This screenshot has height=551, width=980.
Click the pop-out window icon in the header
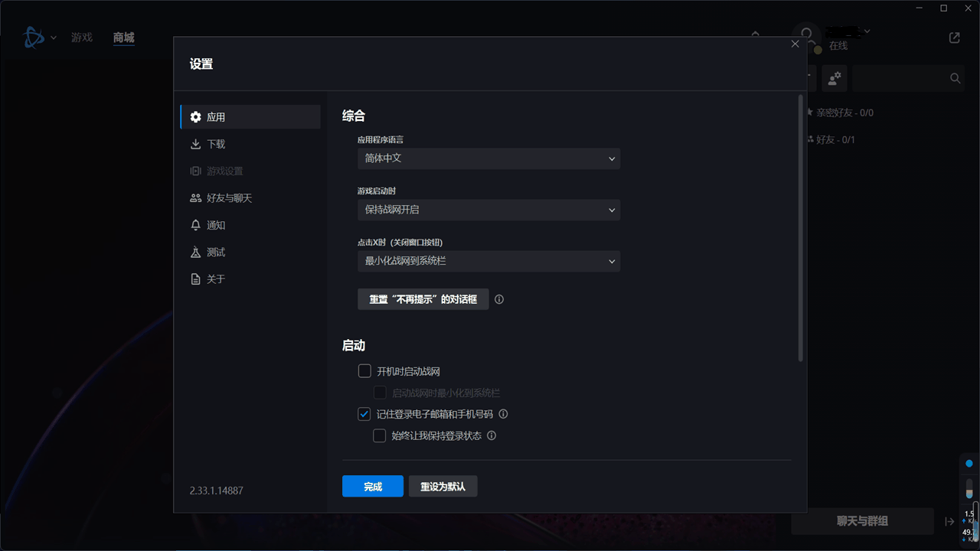pyautogui.click(x=954, y=37)
